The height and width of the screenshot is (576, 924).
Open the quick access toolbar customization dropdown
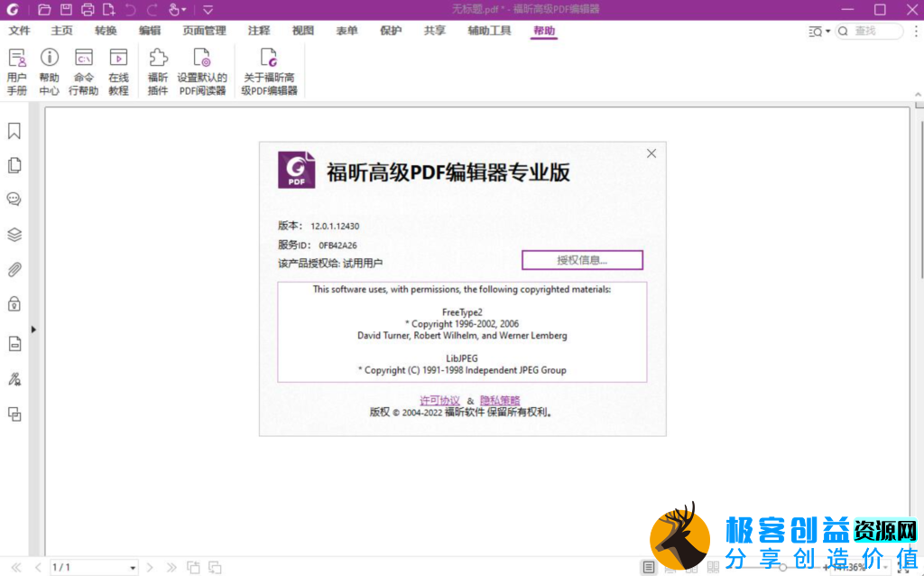209,9
